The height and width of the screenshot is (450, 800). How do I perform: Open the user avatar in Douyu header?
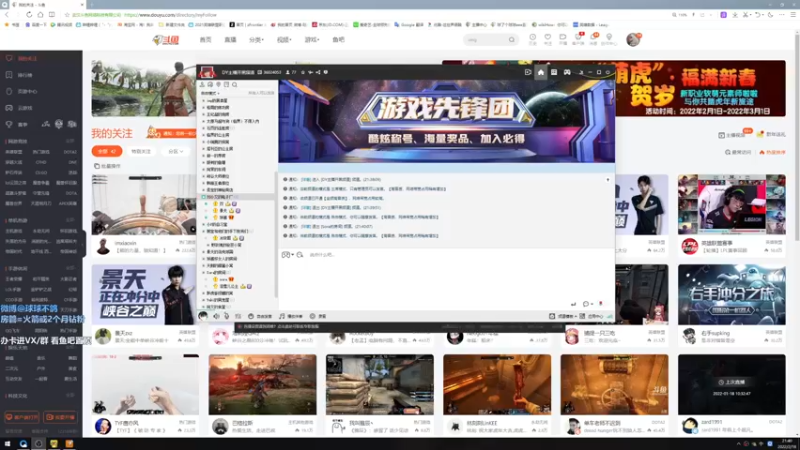tap(633, 39)
